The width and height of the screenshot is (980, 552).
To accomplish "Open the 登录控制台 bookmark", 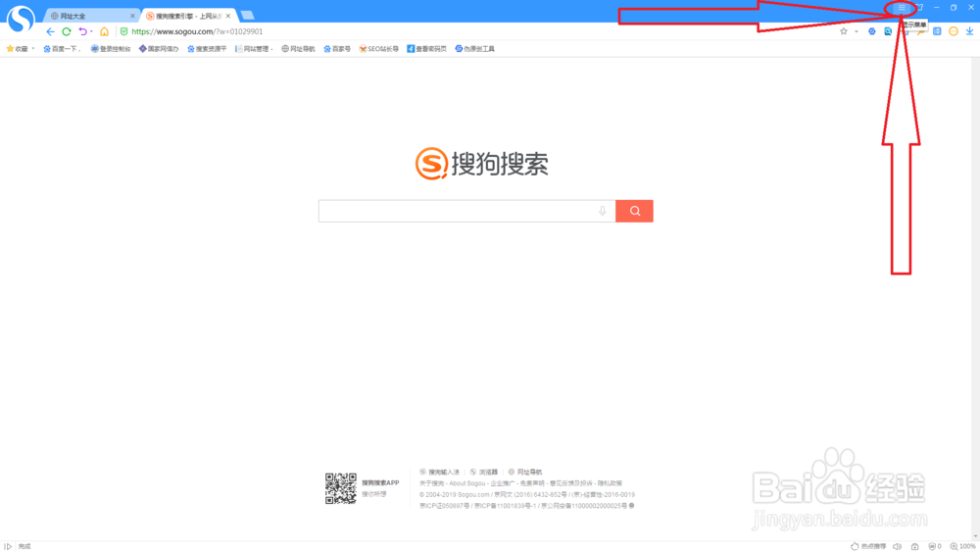I will coord(111,49).
